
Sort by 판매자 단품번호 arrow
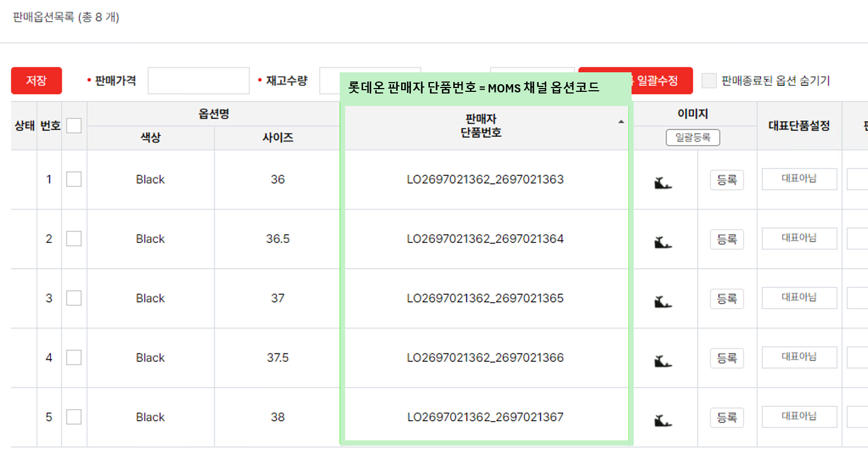coord(621,122)
